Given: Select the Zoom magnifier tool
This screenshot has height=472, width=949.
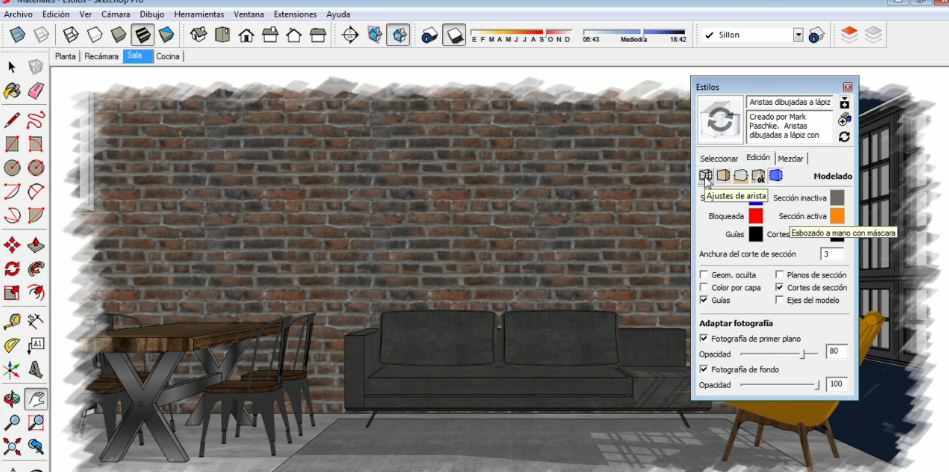Looking at the screenshot, I should pos(12,422).
